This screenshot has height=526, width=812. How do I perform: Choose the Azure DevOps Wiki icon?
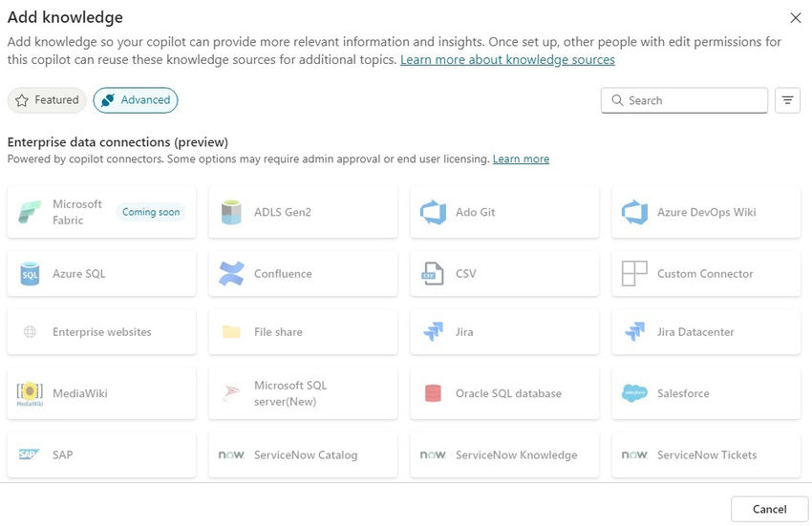coord(634,212)
